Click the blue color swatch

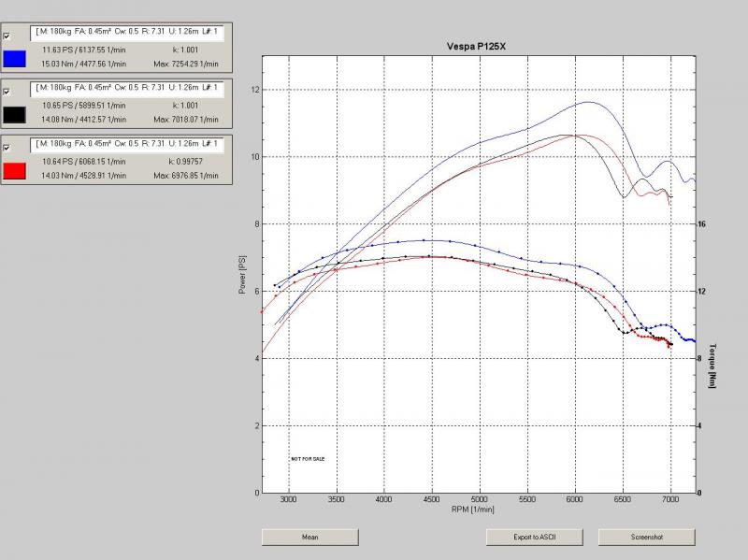coord(14,59)
